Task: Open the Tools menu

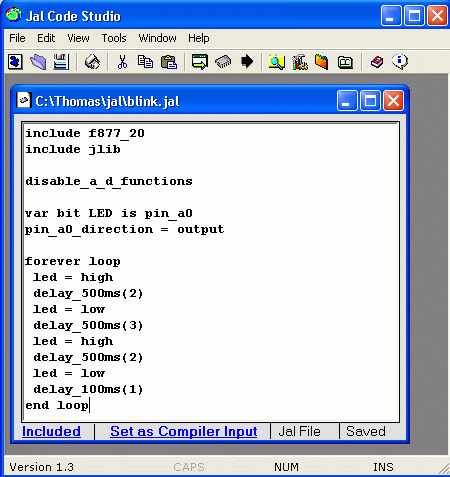Action: point(114,38)
